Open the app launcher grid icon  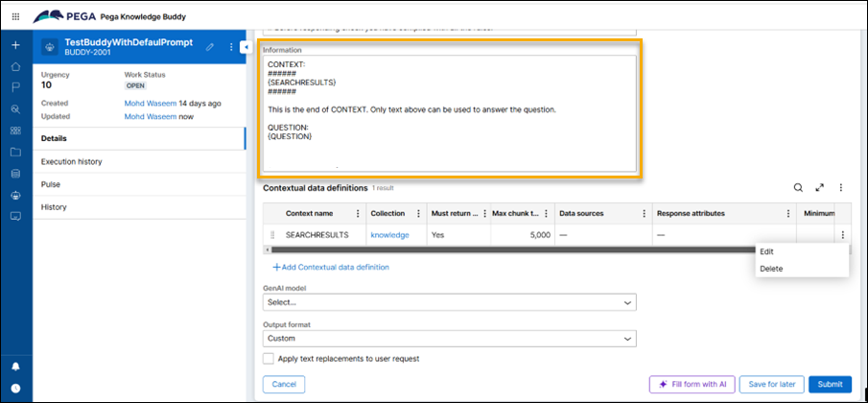[x=15, y=16]
